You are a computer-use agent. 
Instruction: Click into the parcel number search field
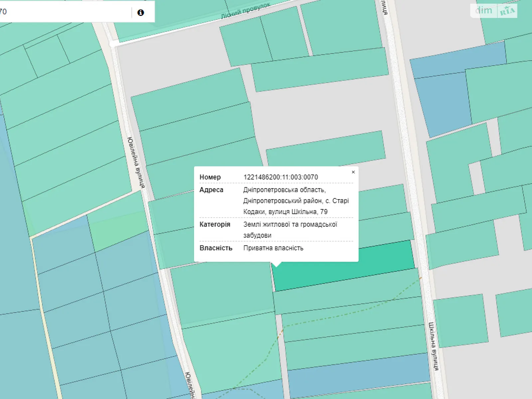(65, 12)
